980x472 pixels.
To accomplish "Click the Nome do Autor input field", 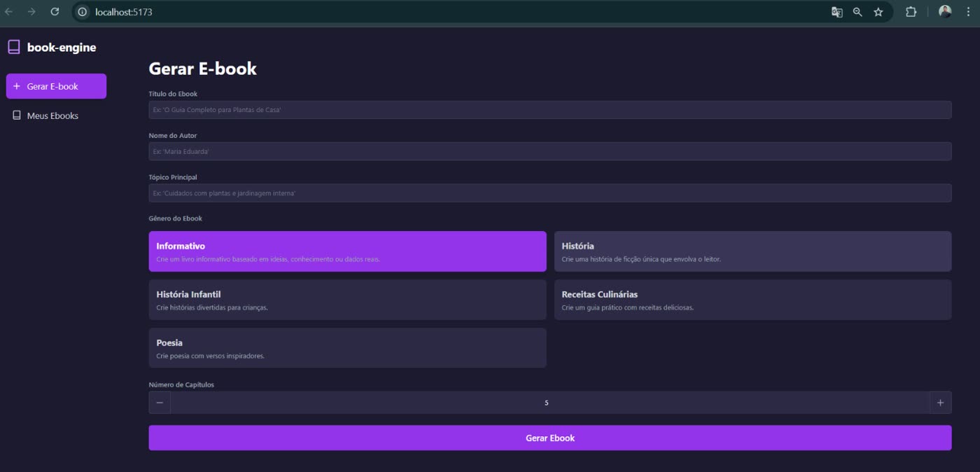I will pyautogui.click(x=549, y=151).
